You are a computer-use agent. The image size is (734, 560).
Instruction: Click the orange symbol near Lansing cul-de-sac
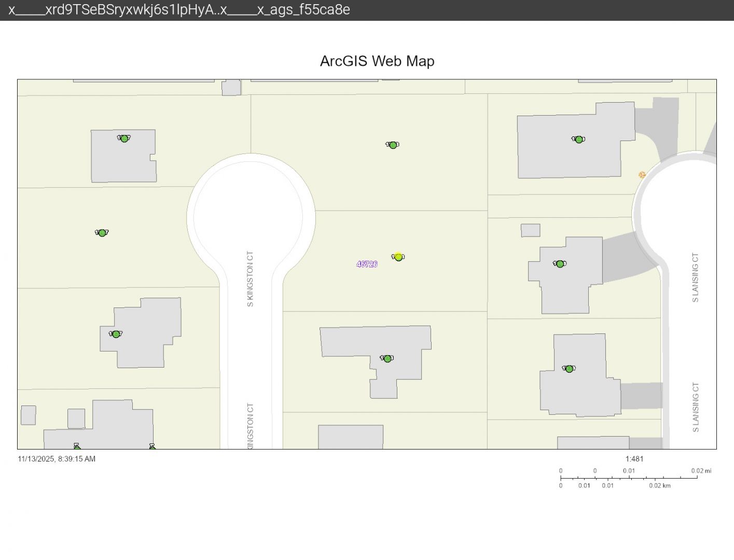(x=642, y=175)
